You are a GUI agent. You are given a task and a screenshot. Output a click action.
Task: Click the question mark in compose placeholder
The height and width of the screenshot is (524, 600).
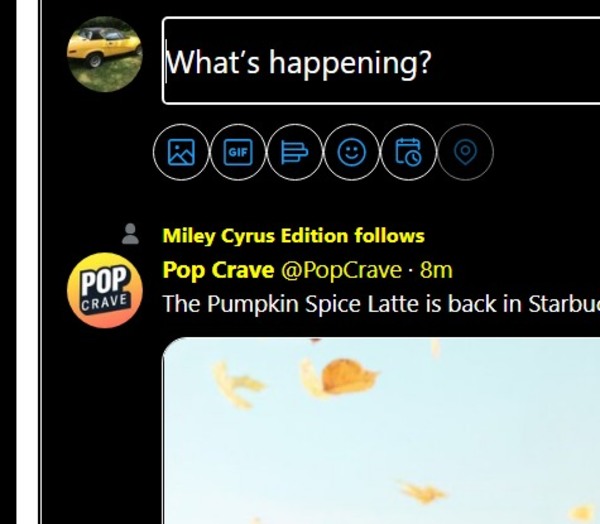(x=425, y=62)
